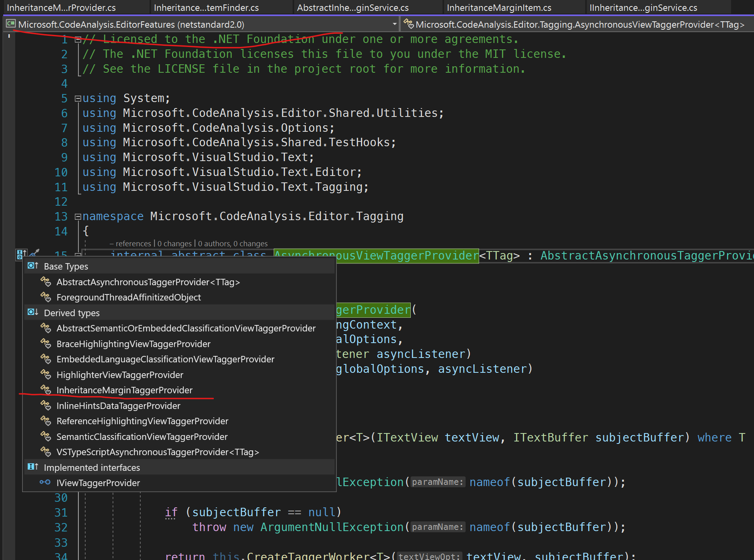Click 'paramName:' inline hint on line 32
This screenshot has width=754, height=560.
pos(438,527)
